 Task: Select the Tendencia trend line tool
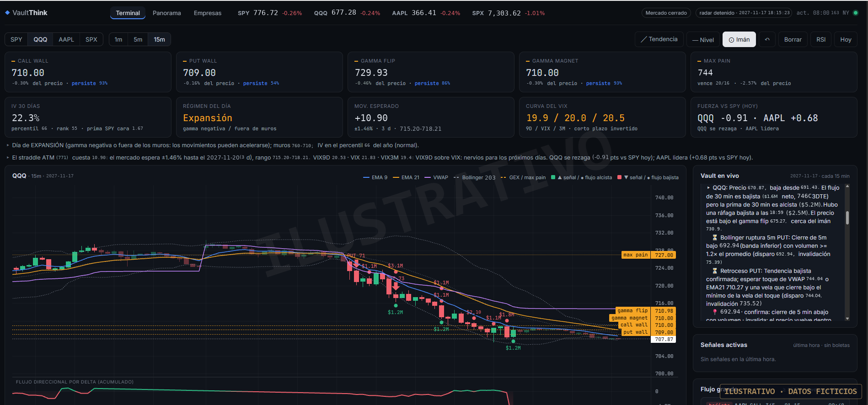coord(659,39)
